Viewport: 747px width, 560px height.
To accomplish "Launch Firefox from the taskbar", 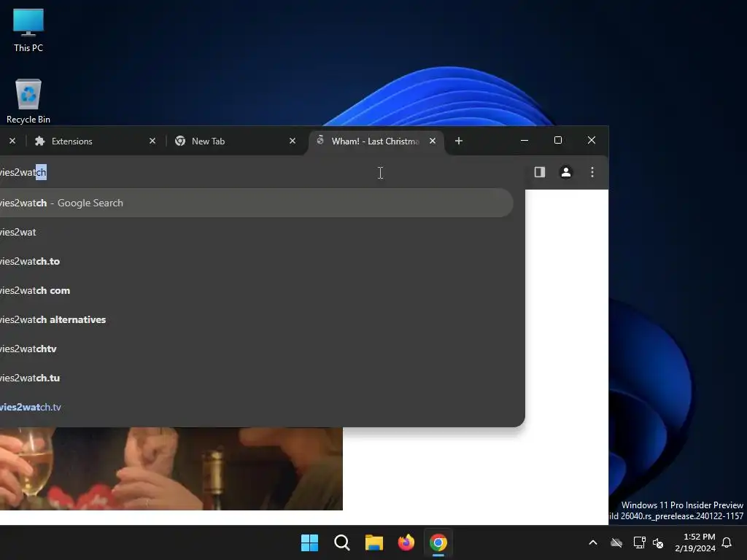I will (x=406, y=542).
